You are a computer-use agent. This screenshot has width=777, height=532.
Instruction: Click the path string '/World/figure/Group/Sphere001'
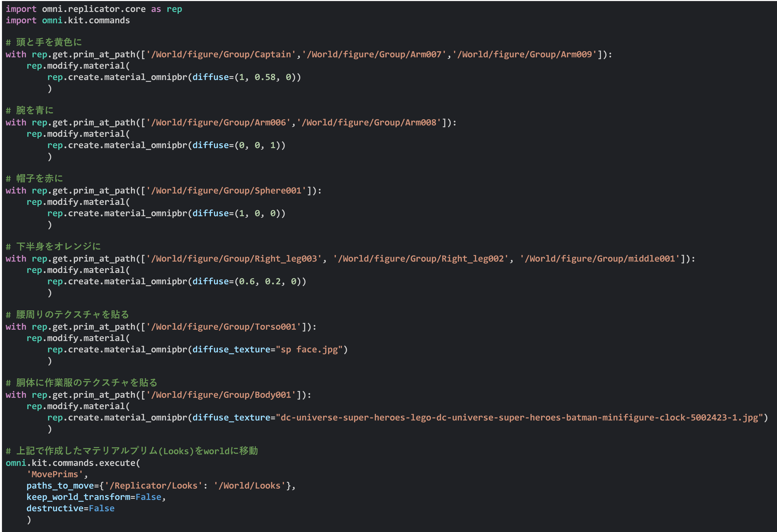coord(226,191)
